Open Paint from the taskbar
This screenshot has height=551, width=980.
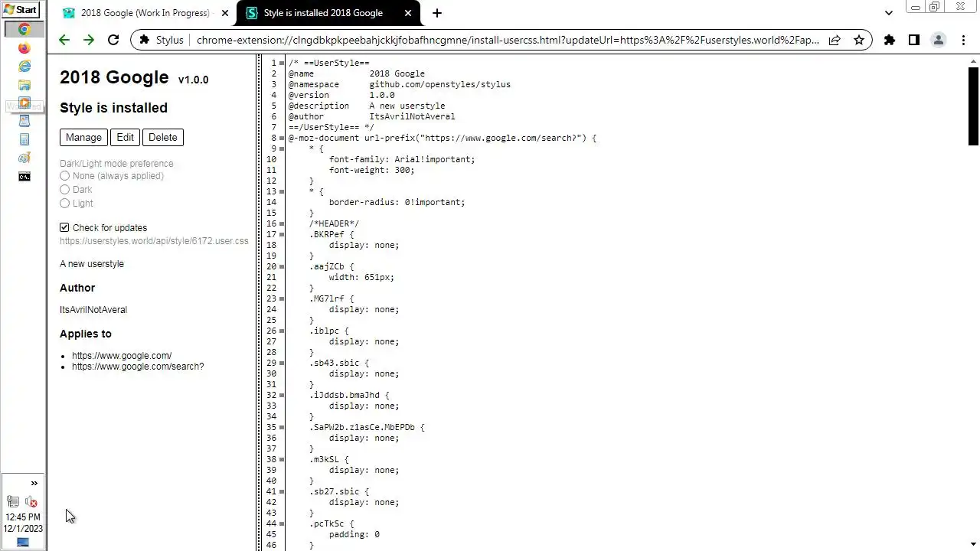point(24,158)
